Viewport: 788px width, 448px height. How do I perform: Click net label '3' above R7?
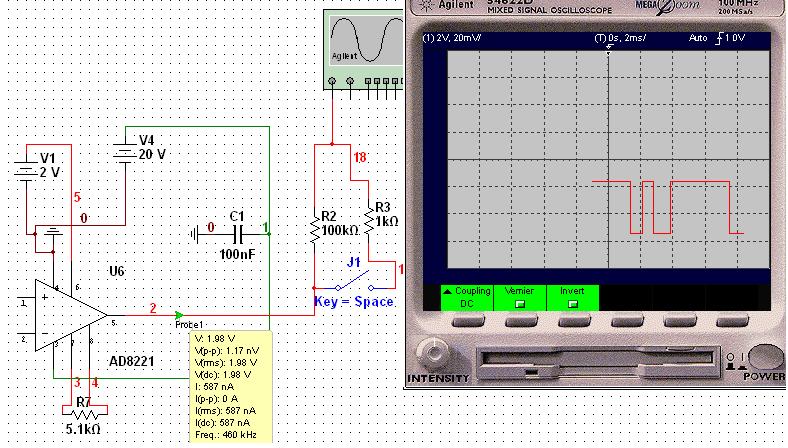77,383
